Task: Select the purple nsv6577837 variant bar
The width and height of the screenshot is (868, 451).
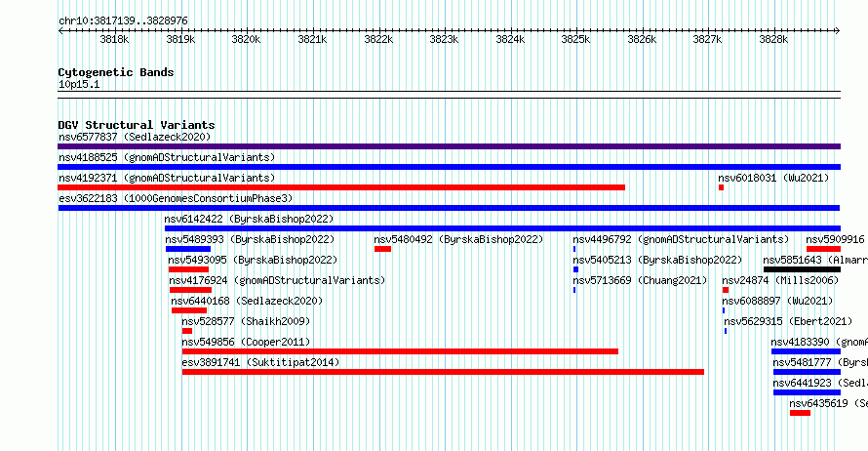Action: tap(449, 146)
